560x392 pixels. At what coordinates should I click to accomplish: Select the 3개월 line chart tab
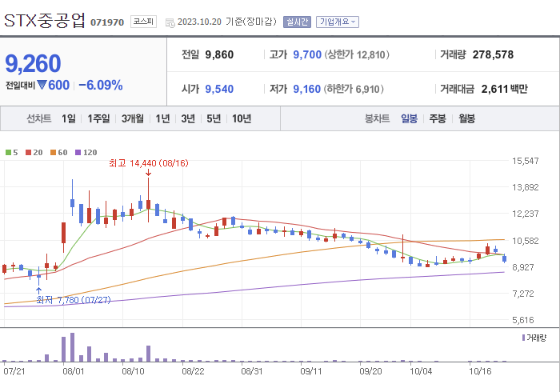(133, 118)
